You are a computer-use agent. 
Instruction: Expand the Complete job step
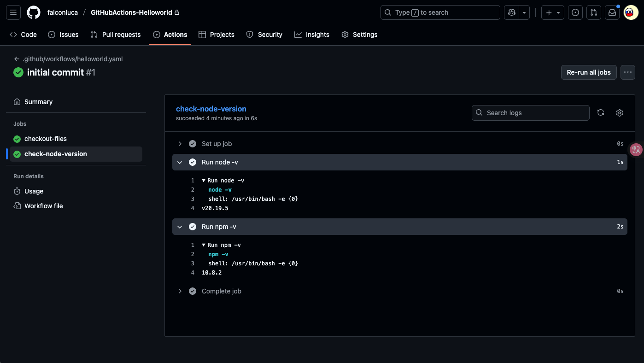(180, 291)
